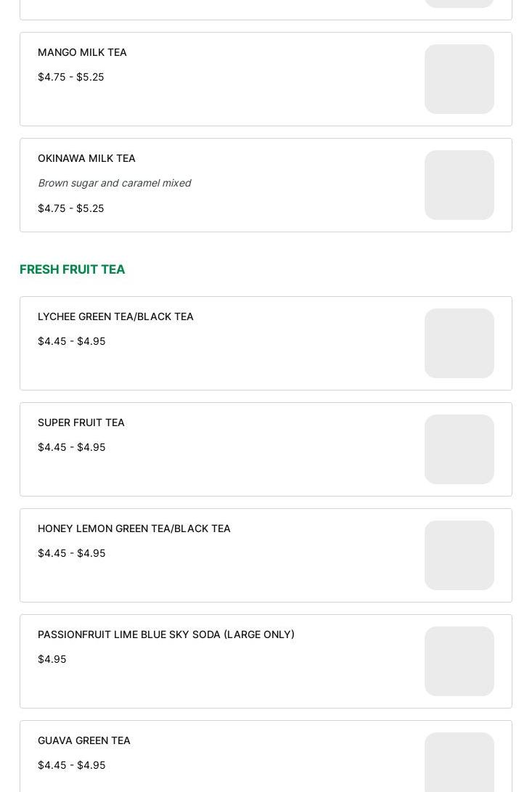This screenshot has height=792, width=532.
Task: Click the Lychee Green Tea thumbnail placeholder
Action: [459, 343]
